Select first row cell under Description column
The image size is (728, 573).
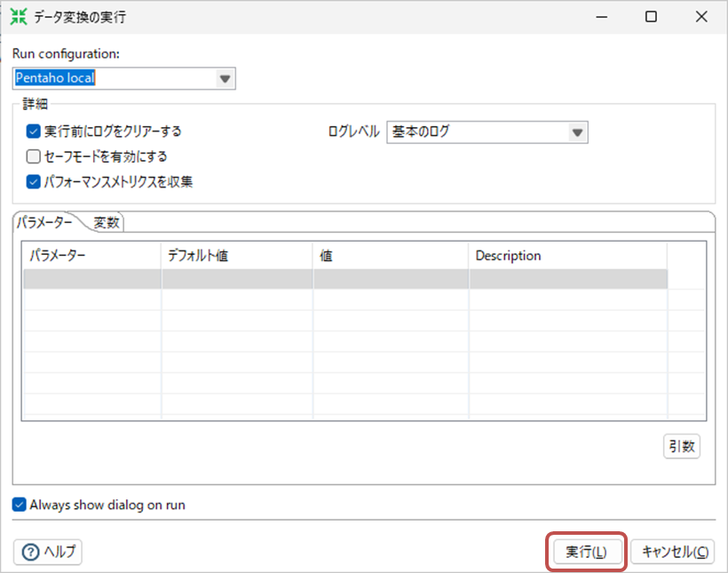point(568,279)
